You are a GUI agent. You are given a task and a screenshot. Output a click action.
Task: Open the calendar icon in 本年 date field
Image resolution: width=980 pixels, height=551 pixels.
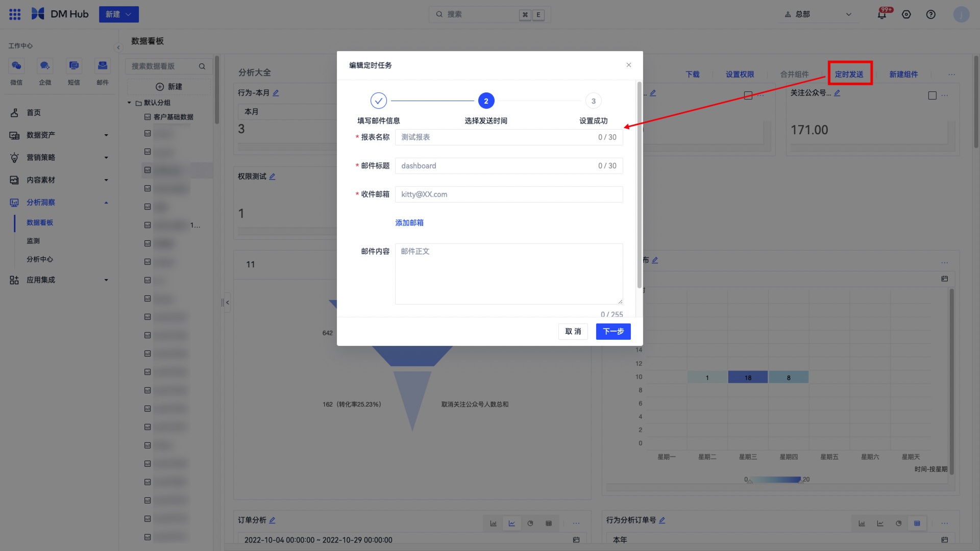tap(945, 540)
